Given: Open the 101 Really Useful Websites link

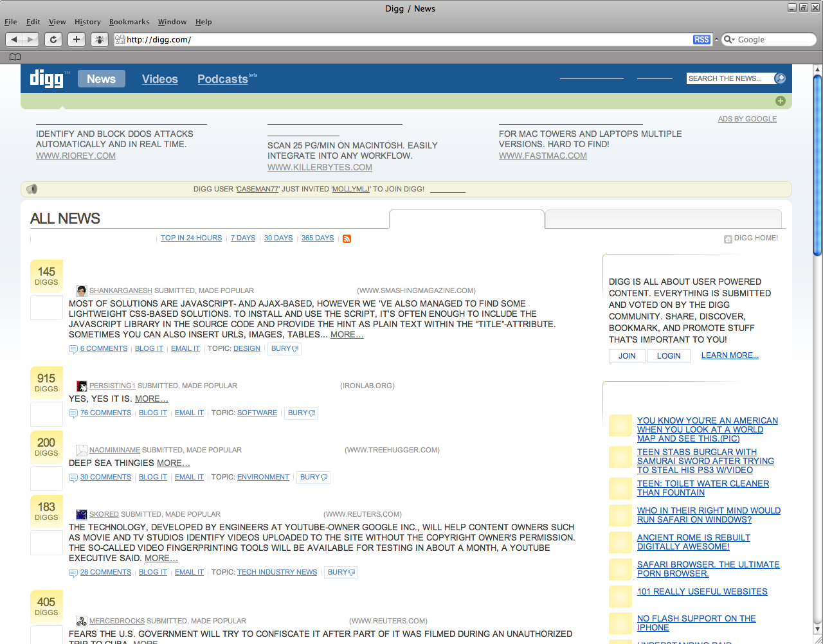Looking at the screenshot, I should 702,592.
